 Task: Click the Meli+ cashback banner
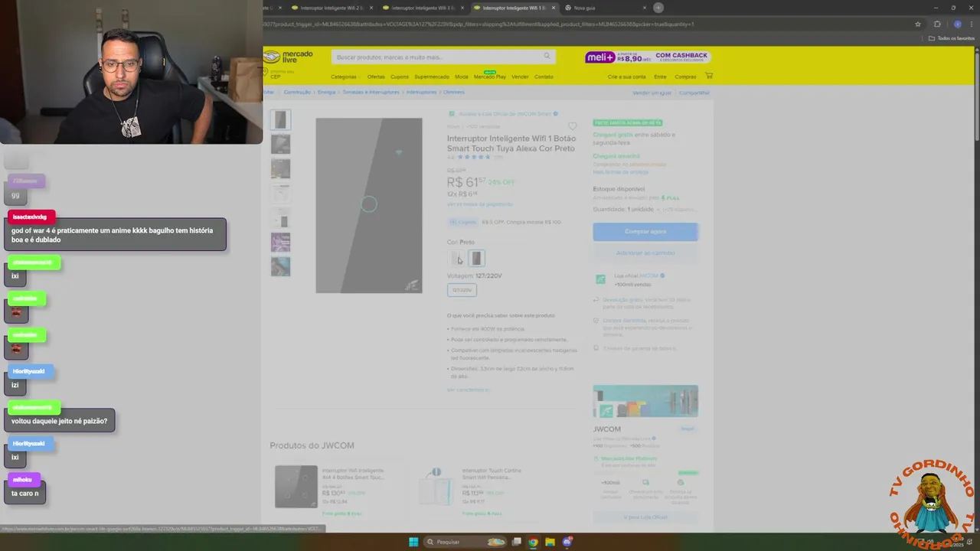(x=648, y=57)
